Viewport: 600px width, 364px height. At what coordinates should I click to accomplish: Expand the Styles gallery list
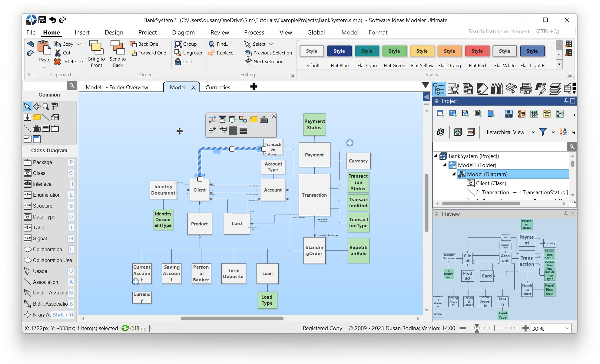click(x=559, y=64)
